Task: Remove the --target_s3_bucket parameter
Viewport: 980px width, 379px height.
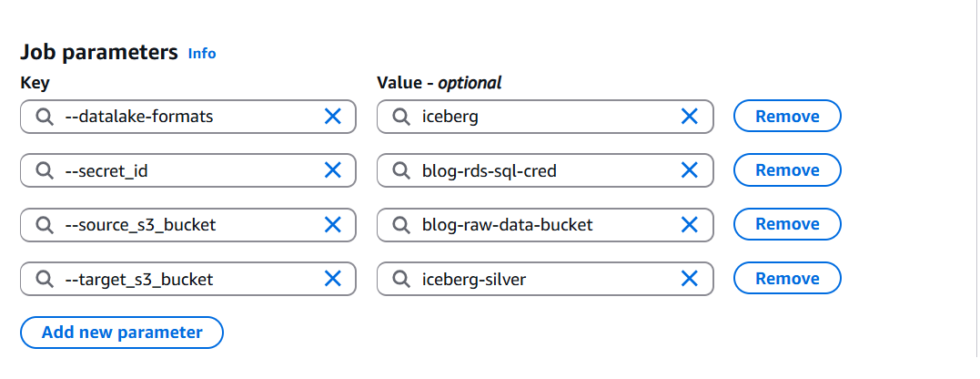Action: pyautogui.click(x=786, y=279)
